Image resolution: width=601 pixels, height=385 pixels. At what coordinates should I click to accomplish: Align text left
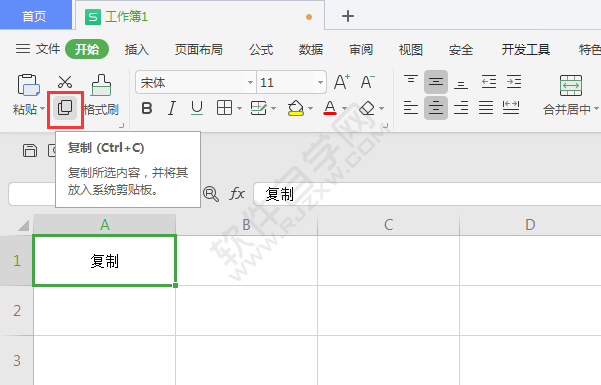point(411,108)
